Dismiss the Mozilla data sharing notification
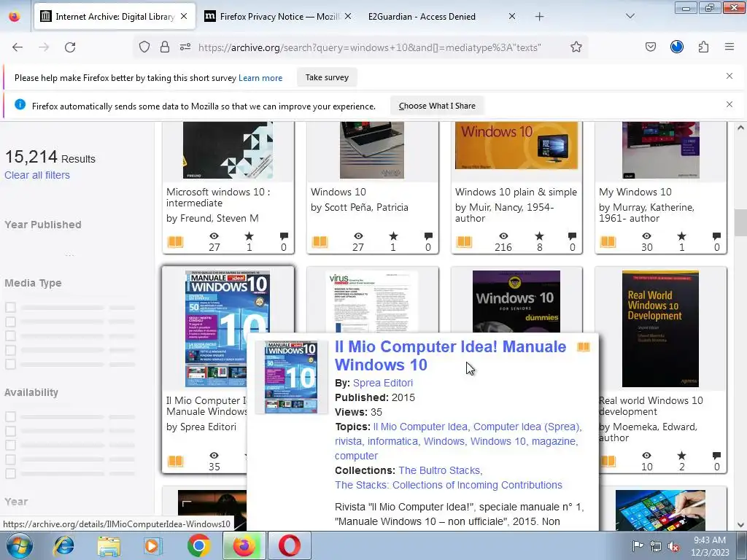 tap(729, 104)
